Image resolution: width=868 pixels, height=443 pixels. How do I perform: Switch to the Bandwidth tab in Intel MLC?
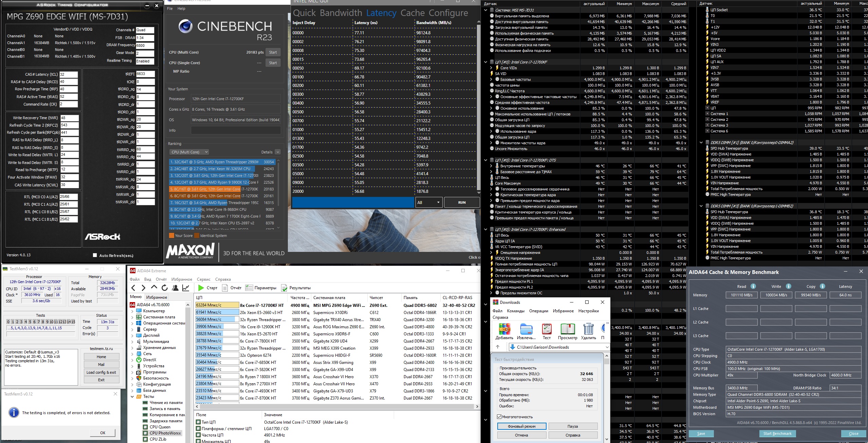pyautogui.click(x=341, y=13)
